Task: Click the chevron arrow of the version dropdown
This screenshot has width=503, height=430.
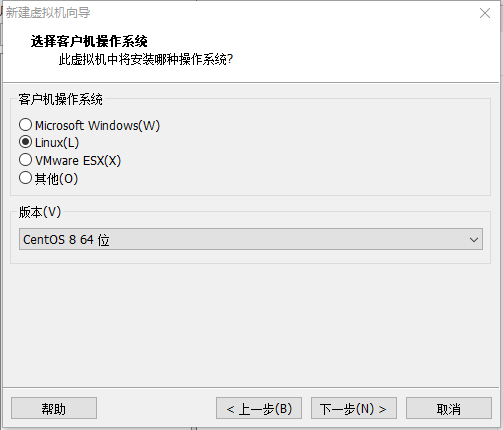Action: [474, 239]
